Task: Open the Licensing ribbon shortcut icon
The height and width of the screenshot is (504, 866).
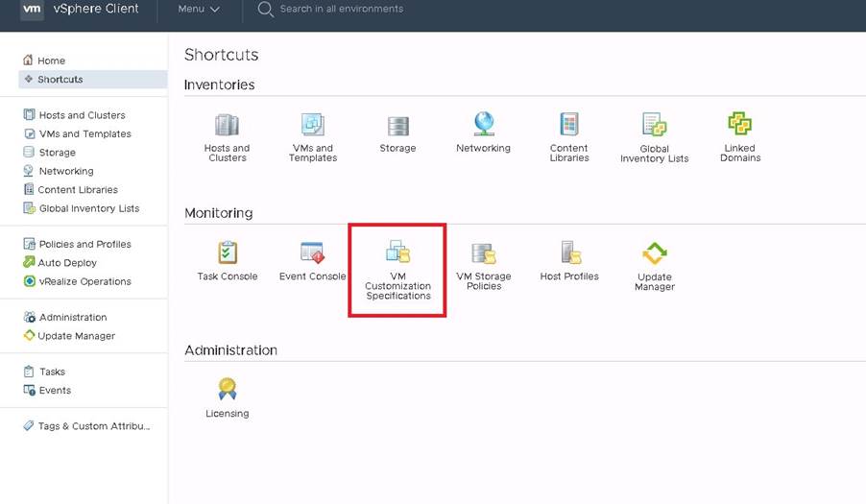Action: click(227, 389)
